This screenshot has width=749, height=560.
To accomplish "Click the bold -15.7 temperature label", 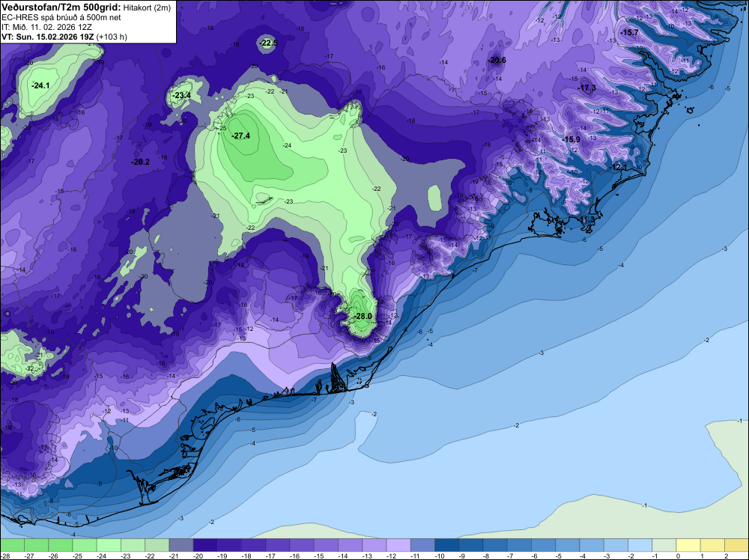I will pos(630,32).
